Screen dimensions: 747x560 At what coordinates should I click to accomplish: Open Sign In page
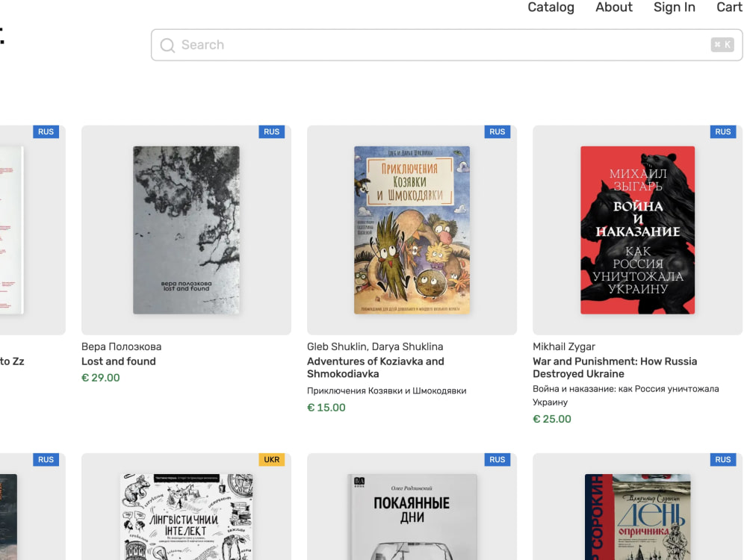pyautogui.click(x=674, y=7)
